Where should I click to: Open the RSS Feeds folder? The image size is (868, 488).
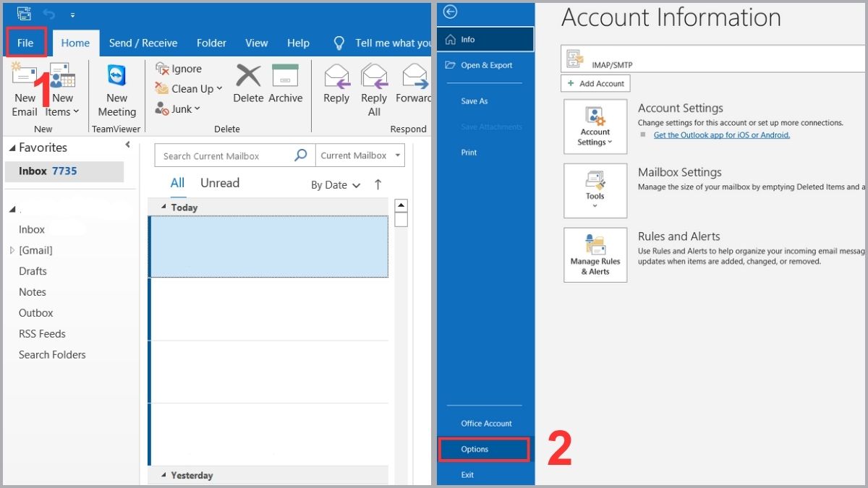[x=42, y=334]
